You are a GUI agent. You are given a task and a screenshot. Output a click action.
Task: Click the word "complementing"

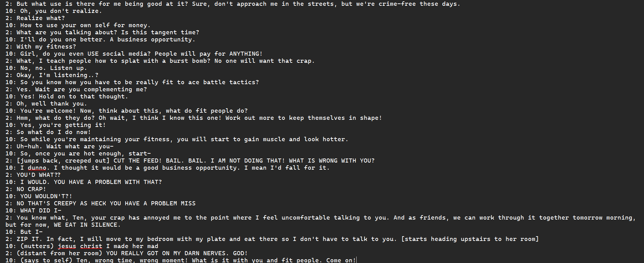tap(108, 89)
